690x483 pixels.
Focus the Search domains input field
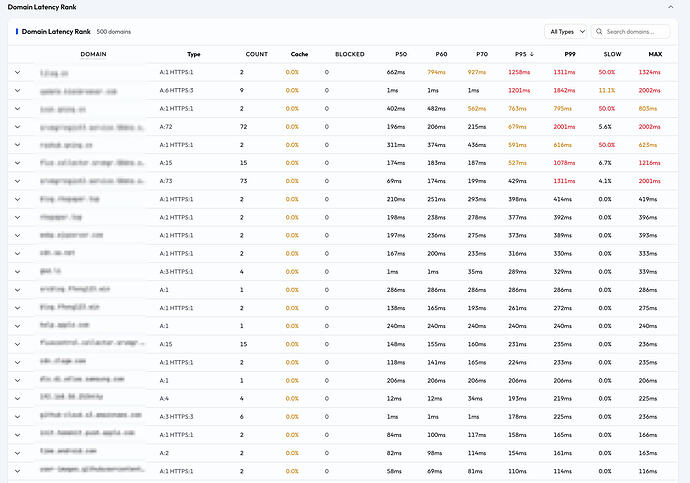point(630,32)
